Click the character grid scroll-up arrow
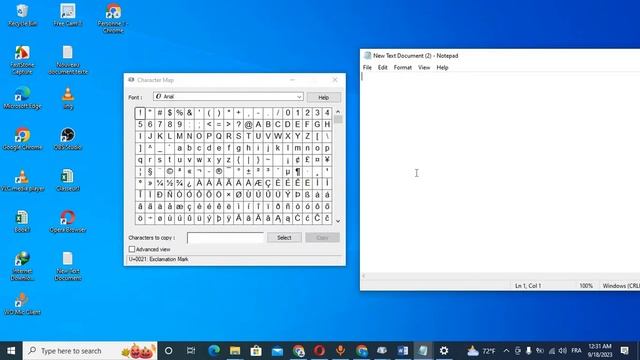Screen dimensions: 640x360 tap(338, 111)
